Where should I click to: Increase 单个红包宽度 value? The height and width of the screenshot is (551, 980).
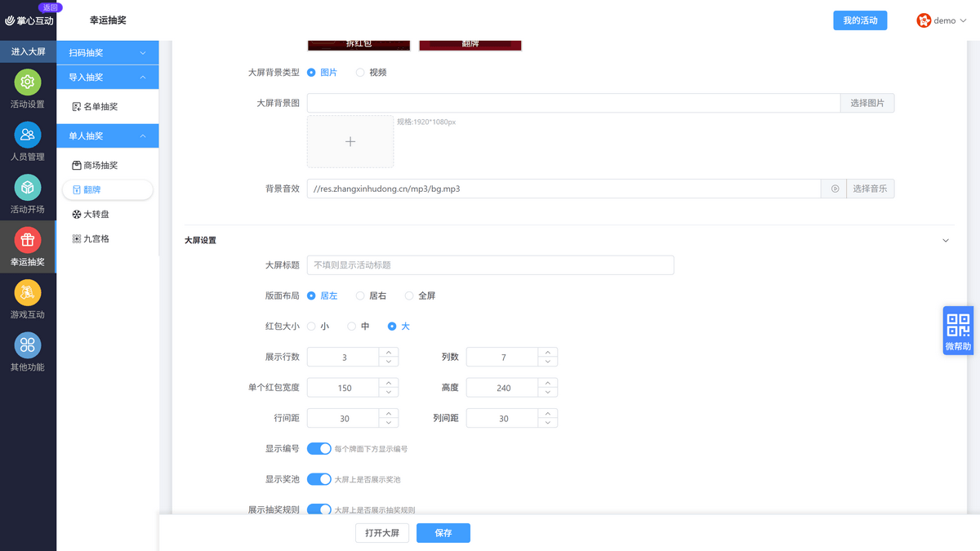click(389, 382)
